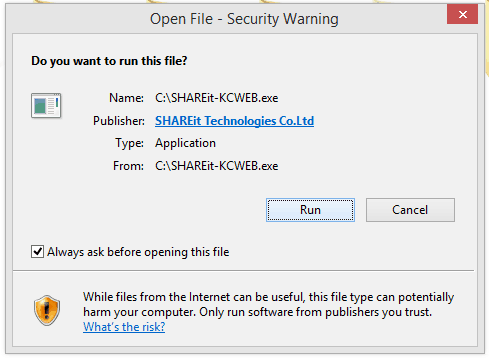The height and width of the screenshot is (360, 489).
Task: Click the 'From:' label
Action: (128, 166)
